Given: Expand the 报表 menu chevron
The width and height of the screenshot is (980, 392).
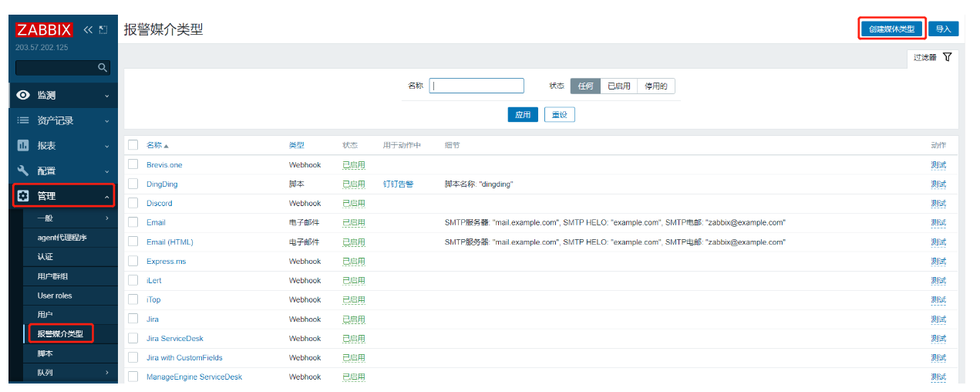Looking at the screenshot, I should coord(107,146).
